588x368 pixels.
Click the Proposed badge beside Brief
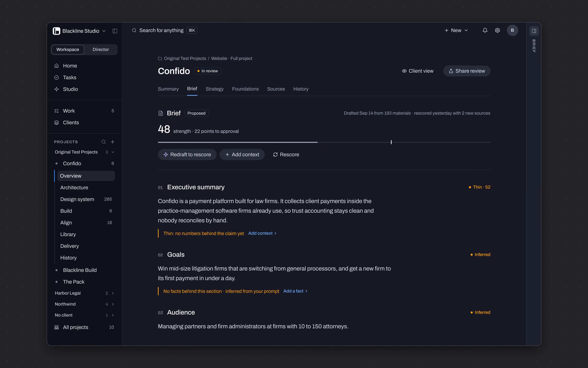tap(196, 113)
